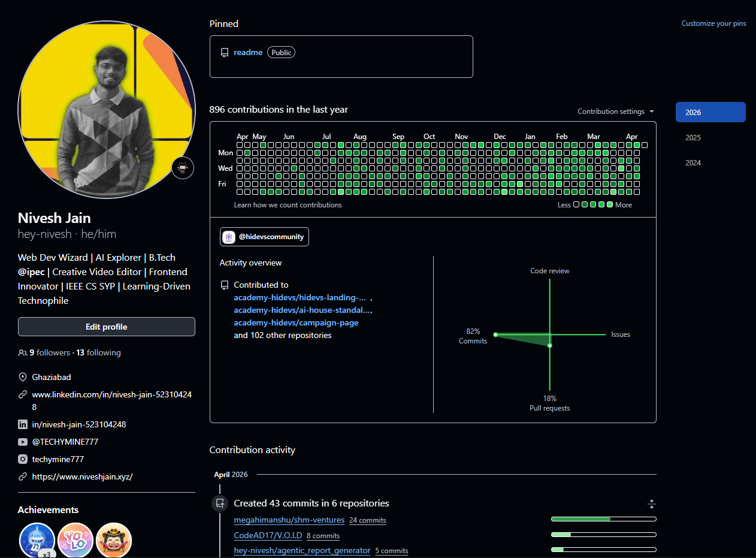Click the status emoji on the profile avatar
This screenshot has height=558, width=756.
182,168
